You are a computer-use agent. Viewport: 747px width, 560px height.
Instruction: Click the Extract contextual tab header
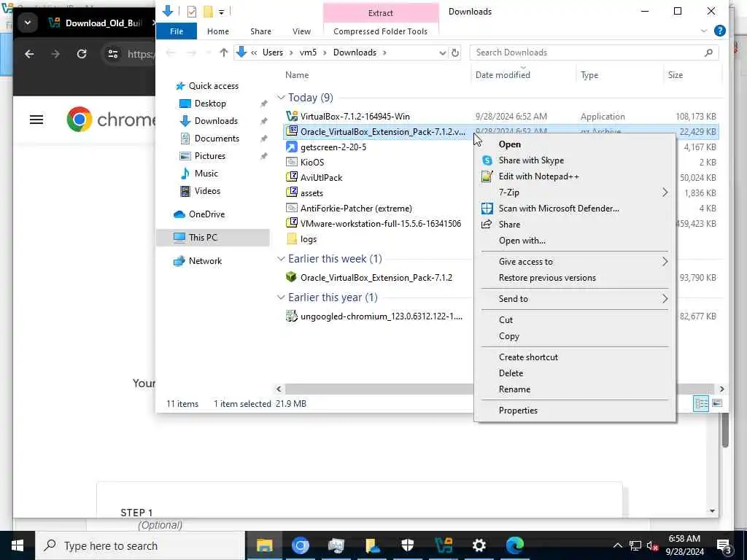tap(381, 13)
